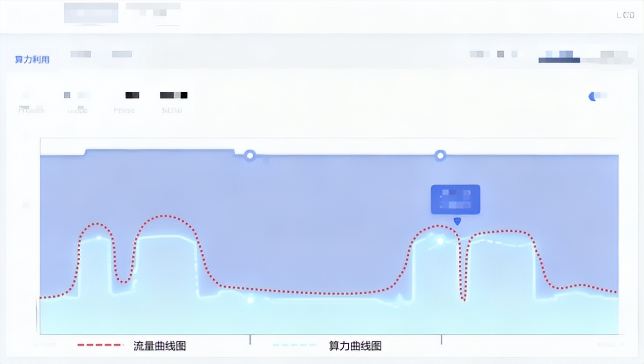The width and height of the screenshot is (644, 364).
Task: Toggle the blue switch above the chart
Action: 597,96
